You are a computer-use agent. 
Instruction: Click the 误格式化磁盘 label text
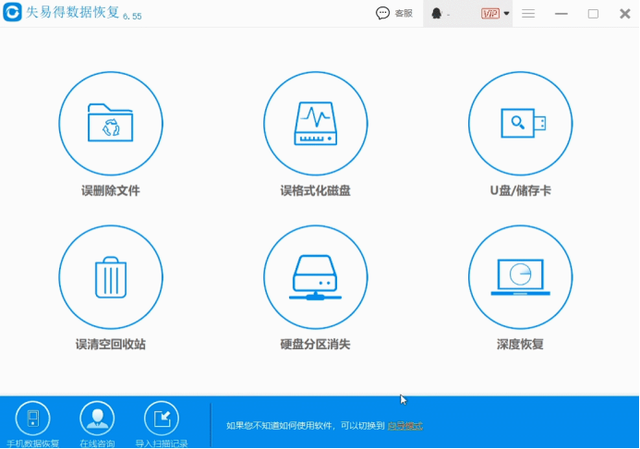pos(316,191)
